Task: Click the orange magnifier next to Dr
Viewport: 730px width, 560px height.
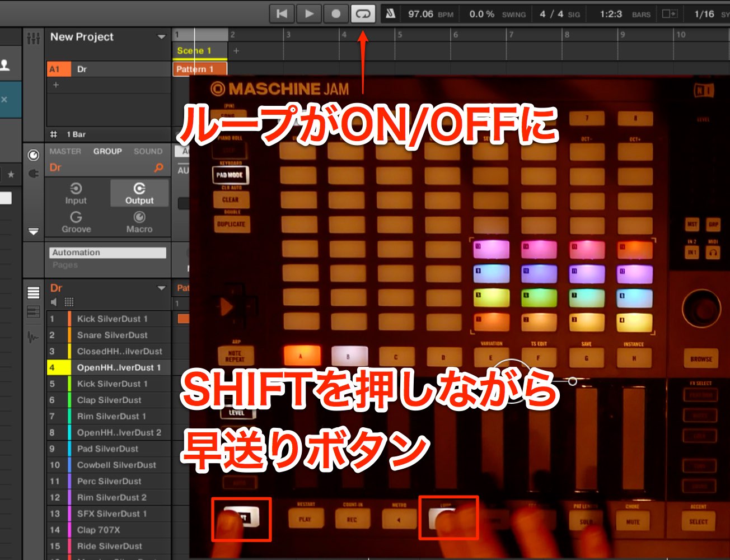Action: pos(159,167)
